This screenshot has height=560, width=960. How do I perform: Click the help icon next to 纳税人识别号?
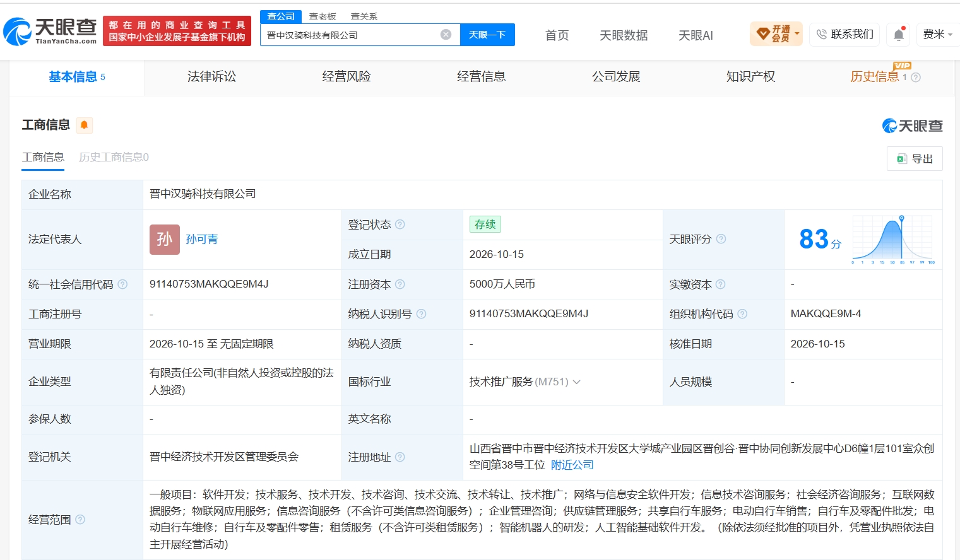422,314
